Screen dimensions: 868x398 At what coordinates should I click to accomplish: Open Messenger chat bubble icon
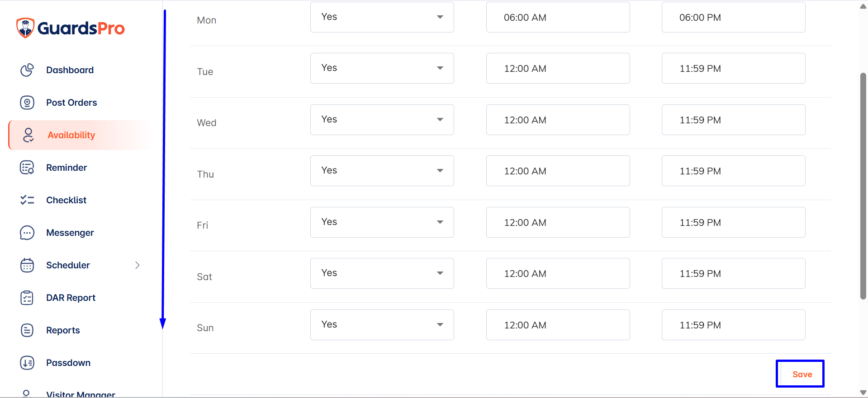tap(27, 233)
